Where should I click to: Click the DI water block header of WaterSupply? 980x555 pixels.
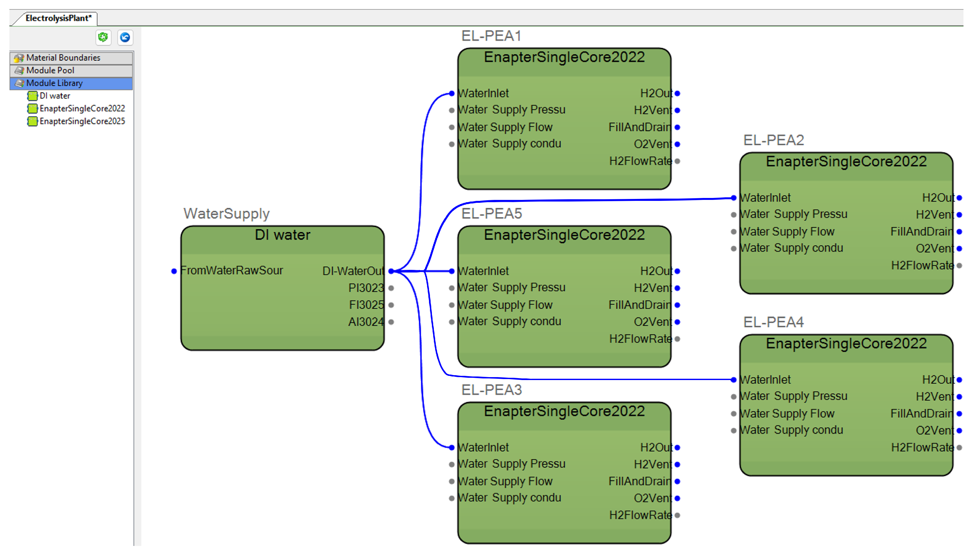pos(282,235)
